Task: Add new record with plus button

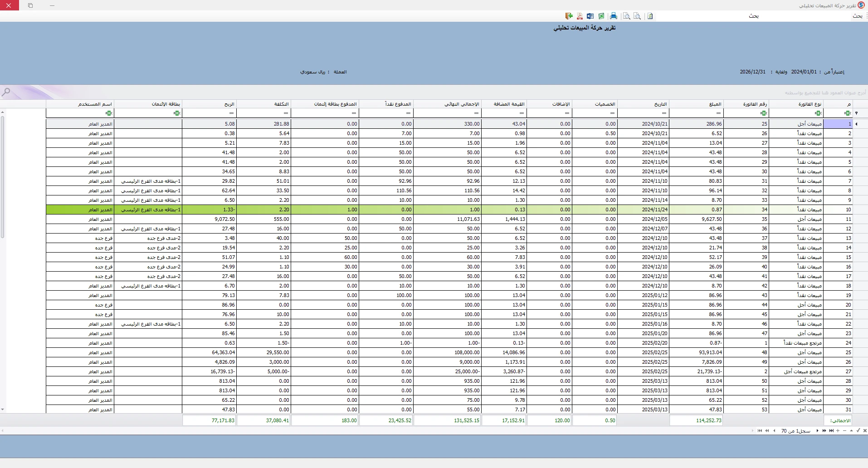Action: [838, 431]
